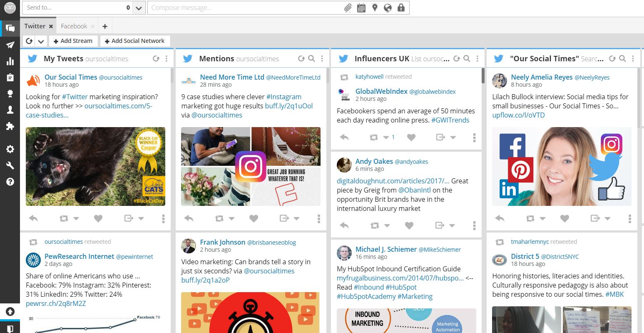Like the Our Social Times cat tweet
The image size is (644, 333).
98,218
